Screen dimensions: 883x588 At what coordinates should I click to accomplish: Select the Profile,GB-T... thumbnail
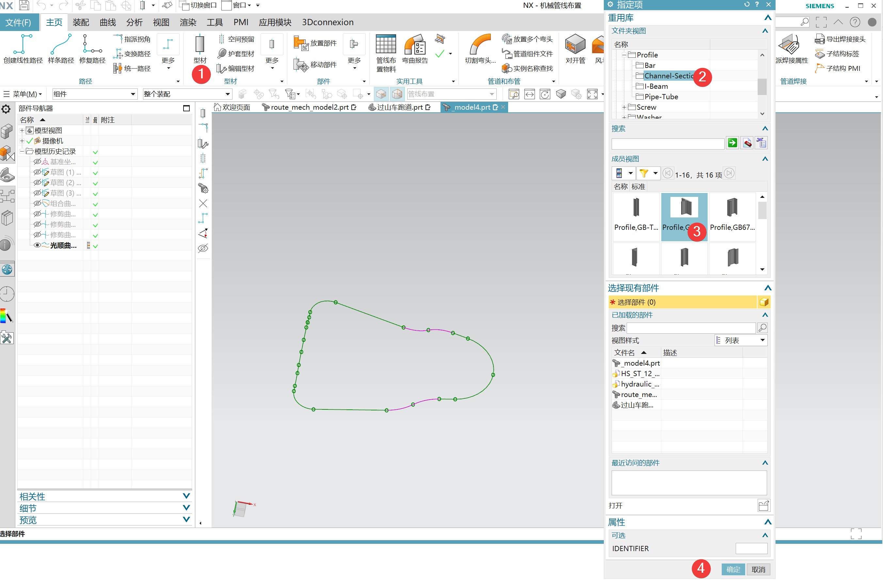point(636,216)
